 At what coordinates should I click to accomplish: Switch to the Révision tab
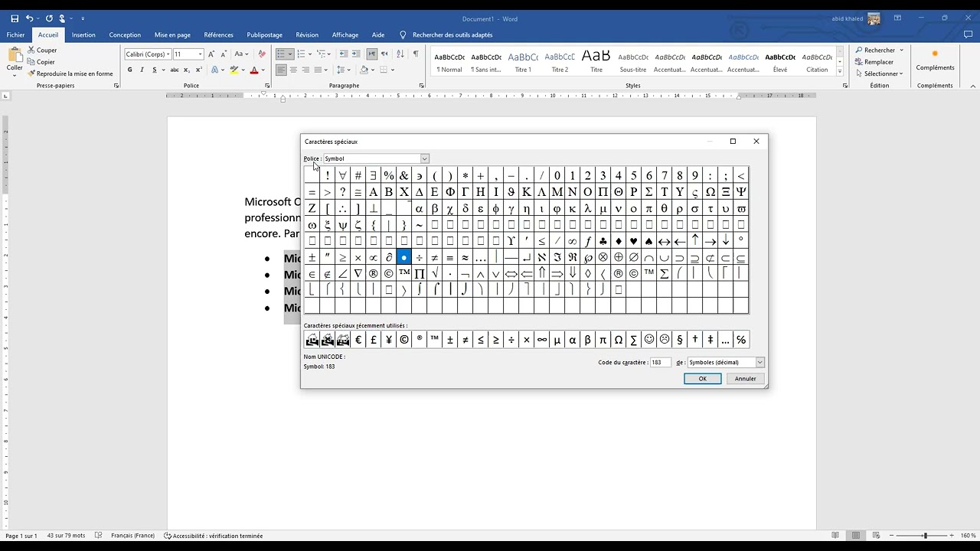tap(307, 34)
